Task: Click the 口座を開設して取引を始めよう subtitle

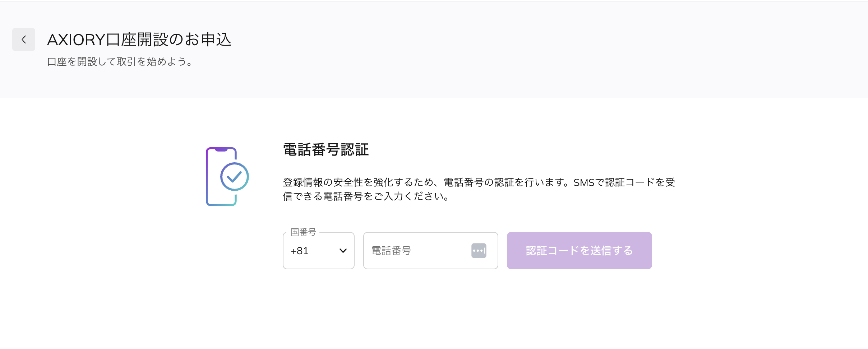Action: [x=120, y=62]
